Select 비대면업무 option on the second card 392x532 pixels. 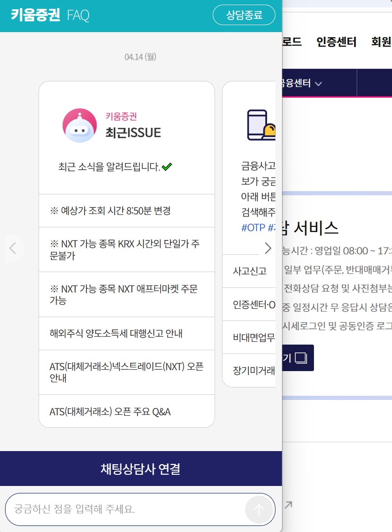(x=249, y=337)
